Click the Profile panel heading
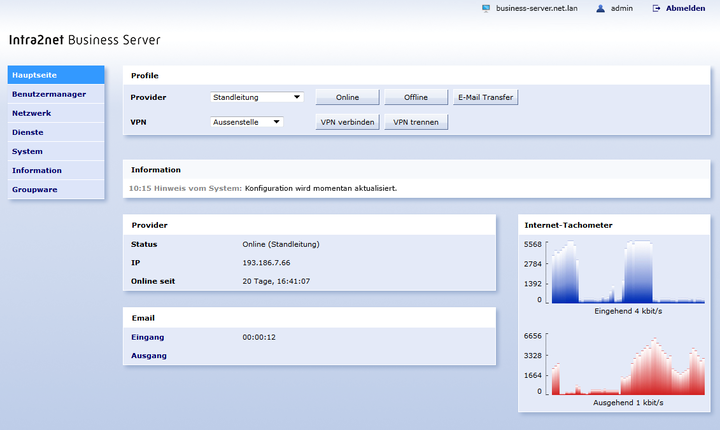The width and height of the screenshot is (720, 430). click(145, 76)
